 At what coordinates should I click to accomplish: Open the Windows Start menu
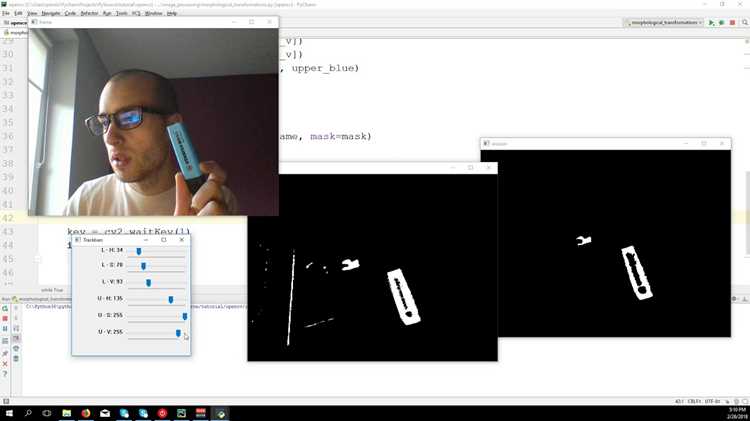9,413
